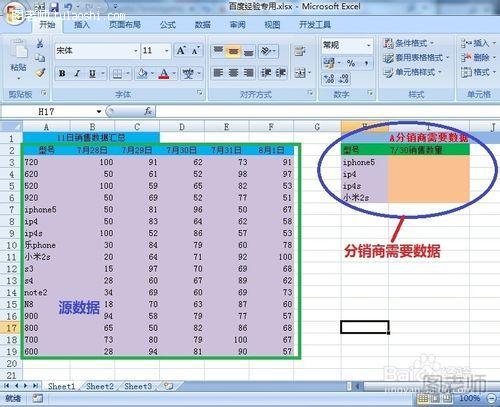Select row 10 header
Image resolution: width=500 pixels, height=407 pixels.
11,245
